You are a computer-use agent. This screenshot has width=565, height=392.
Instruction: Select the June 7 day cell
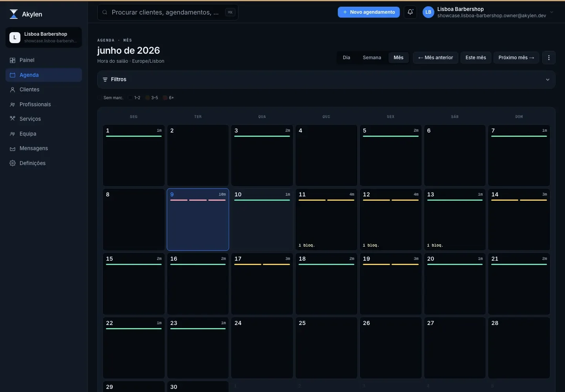click(x=519, y=155)
